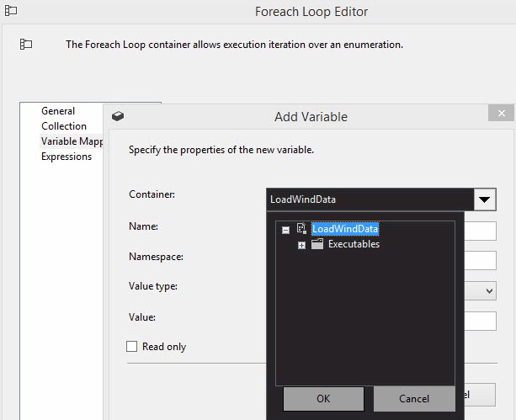Image resolution: width=516 pixels, height=420 pixels.
Task: Select the General page
Action: 58,111
